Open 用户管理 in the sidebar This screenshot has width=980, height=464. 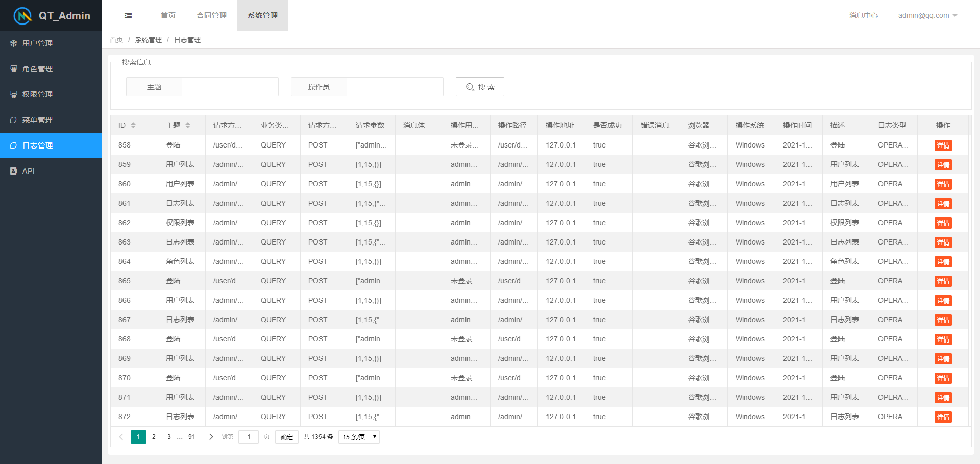[x=51, y=43]
